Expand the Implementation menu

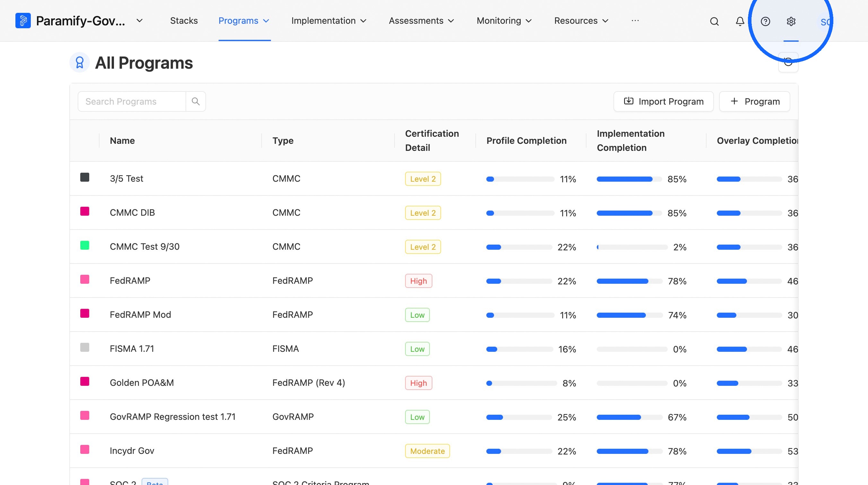[329, 21]
